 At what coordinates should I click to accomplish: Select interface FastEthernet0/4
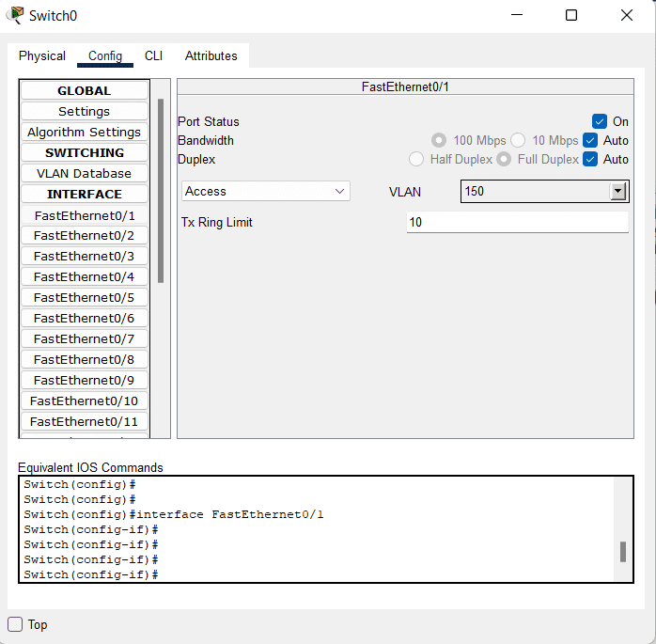[84, 277]
